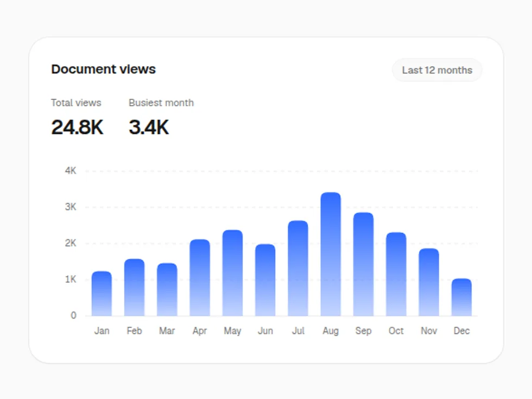Click the Jul axis label
The width and height of the screenshot is (532, 399).
pos(298,331)
